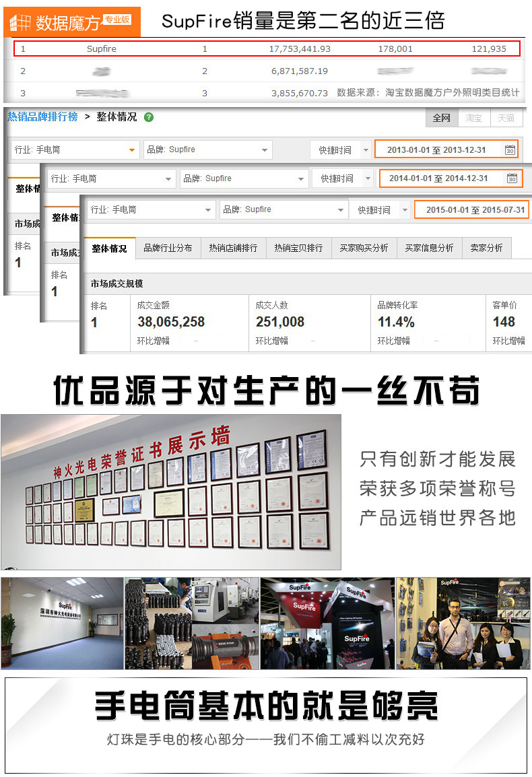Screen dimensions: 532x777
Task: Click the 数据魔方 logo icon
Action: 20,22
